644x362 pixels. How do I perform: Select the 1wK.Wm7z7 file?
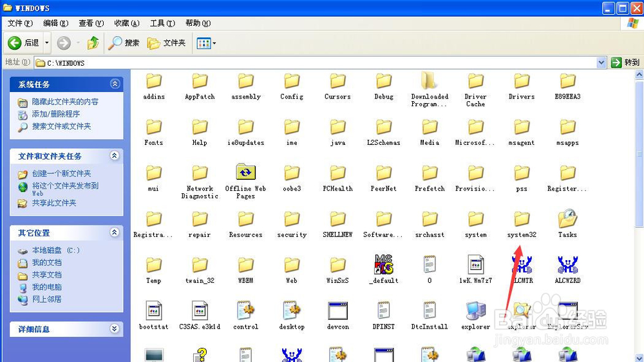(476, 270)
